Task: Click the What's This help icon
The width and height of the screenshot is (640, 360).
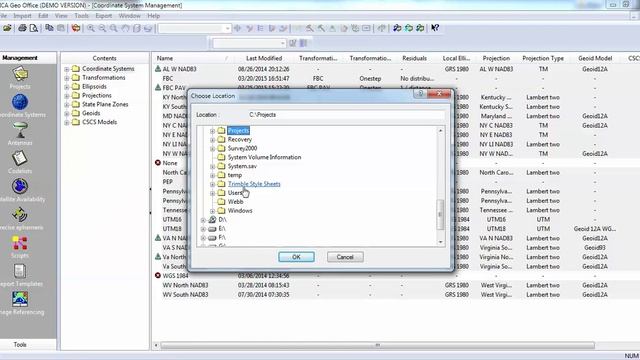Action: 435,28
